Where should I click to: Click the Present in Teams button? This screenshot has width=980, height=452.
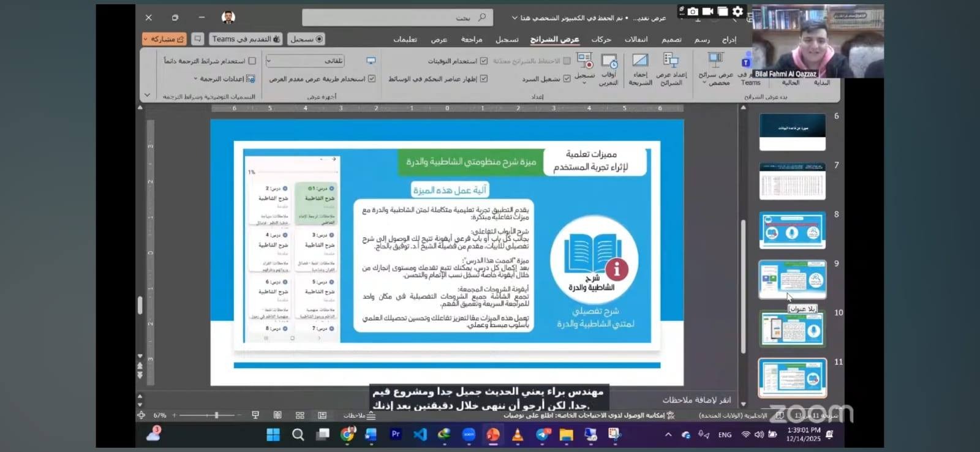[246, 39]
